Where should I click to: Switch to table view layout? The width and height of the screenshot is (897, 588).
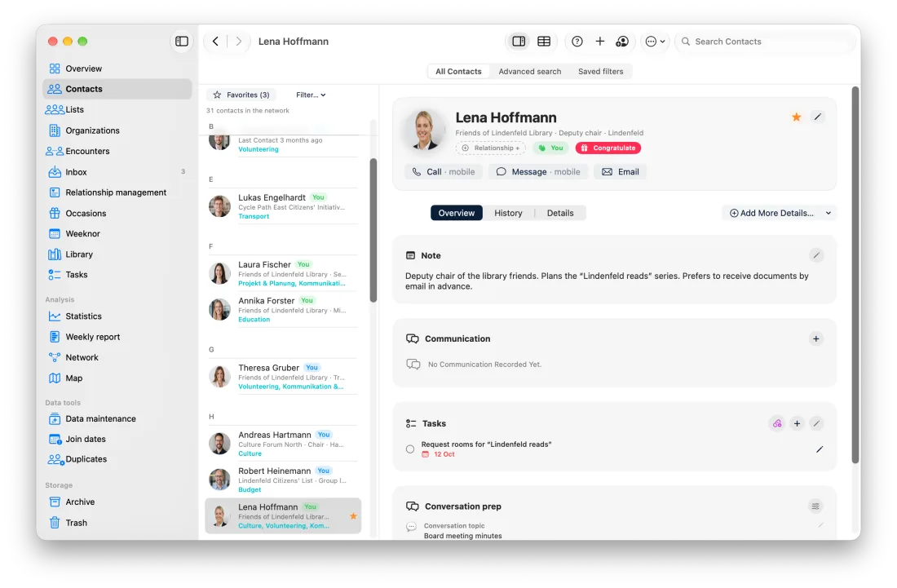point(544,41)
